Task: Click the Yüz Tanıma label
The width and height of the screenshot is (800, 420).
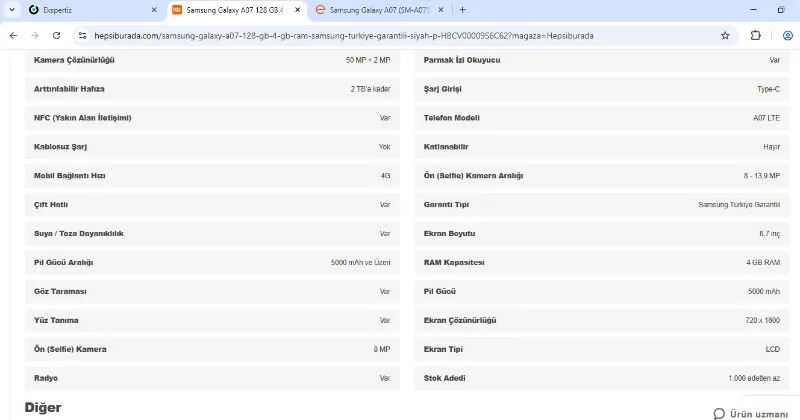Action: pos(56,320)
